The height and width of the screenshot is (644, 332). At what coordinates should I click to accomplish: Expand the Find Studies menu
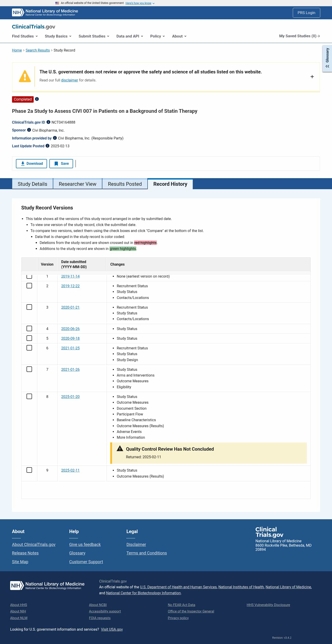(x=25, y=36)
